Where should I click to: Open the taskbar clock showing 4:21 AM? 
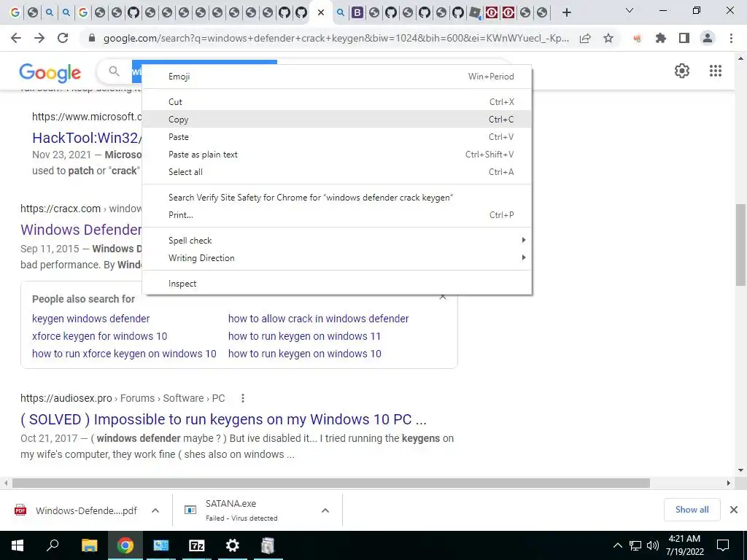[684, 545]
